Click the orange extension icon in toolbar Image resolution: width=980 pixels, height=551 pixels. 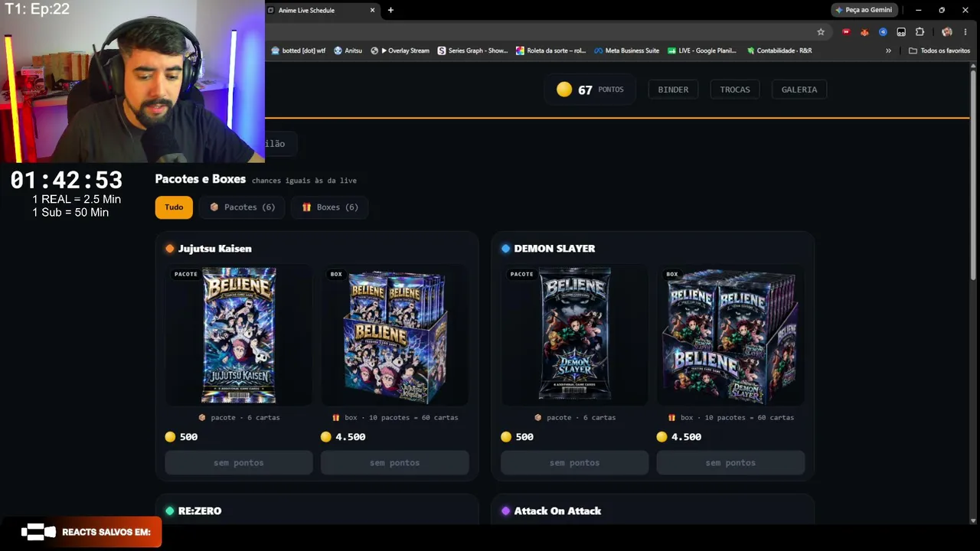864,32
